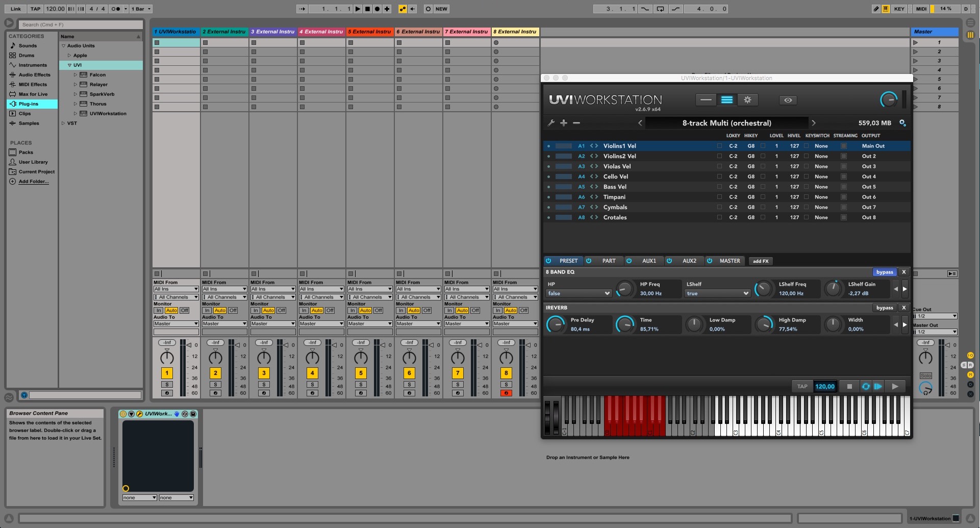Open UVI memory settings gear icon
Image resolution: width=980 pixels, height=528 pixels.
pos(902,123)
